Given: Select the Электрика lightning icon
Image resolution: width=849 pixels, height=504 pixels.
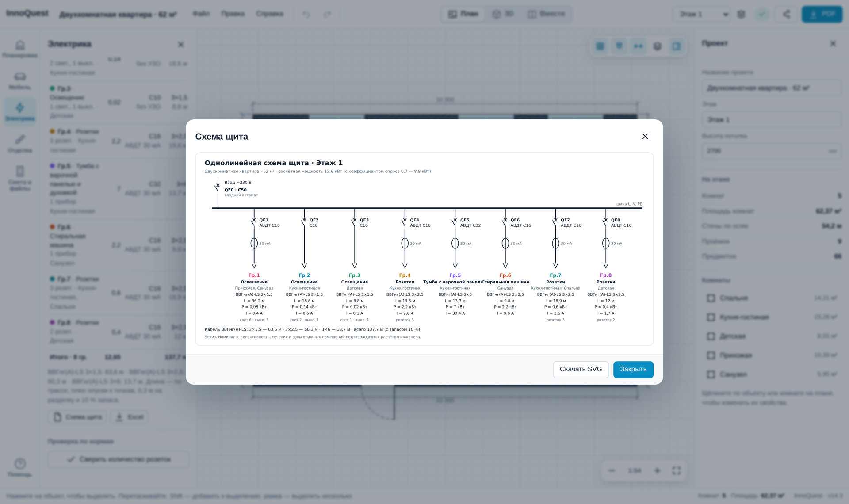Looking at the screenshot, I should point(20,112).
